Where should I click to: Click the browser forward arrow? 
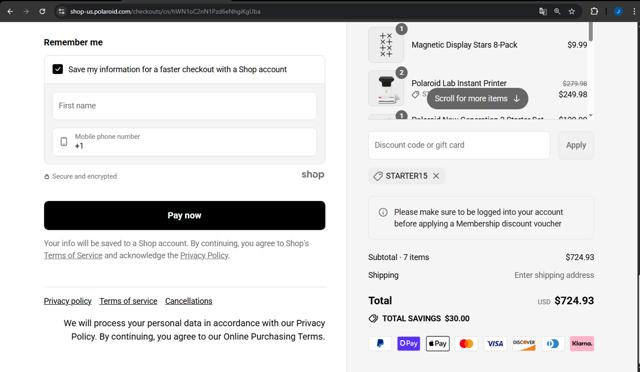(x=27, y=11)
